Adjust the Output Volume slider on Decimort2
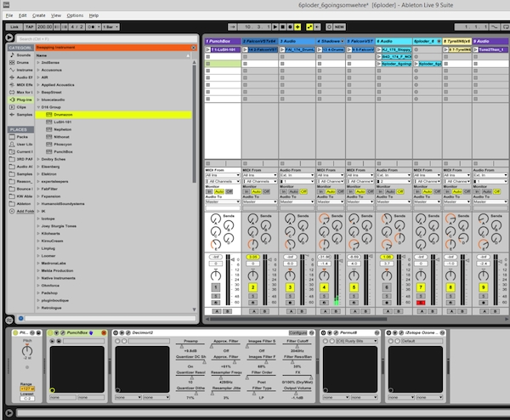Viewport: 510px width, 420px height. (297, 391)
